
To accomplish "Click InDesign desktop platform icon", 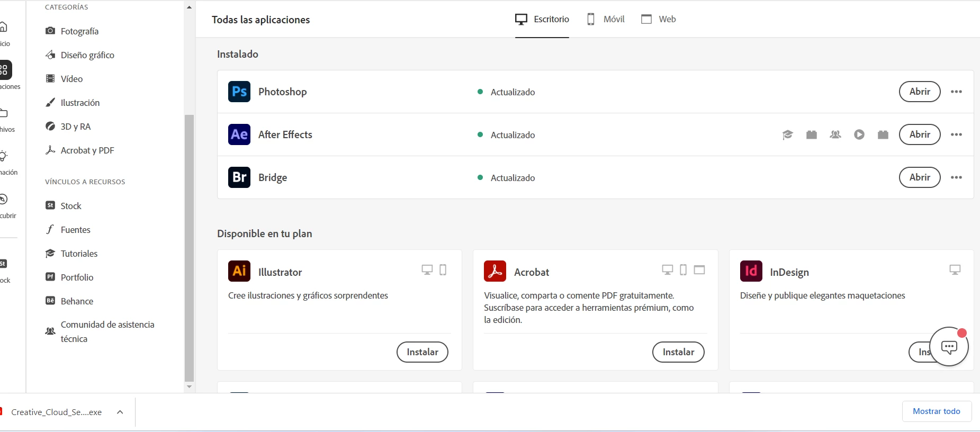I will [955, 270].
